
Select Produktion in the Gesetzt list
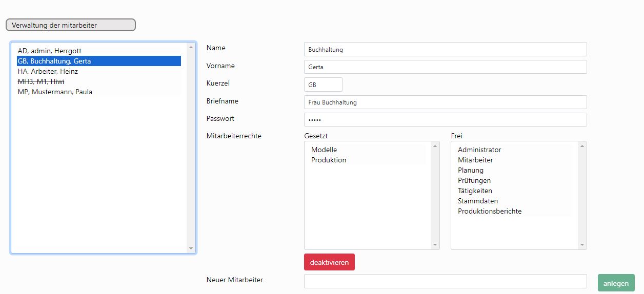tap(329, 160)
